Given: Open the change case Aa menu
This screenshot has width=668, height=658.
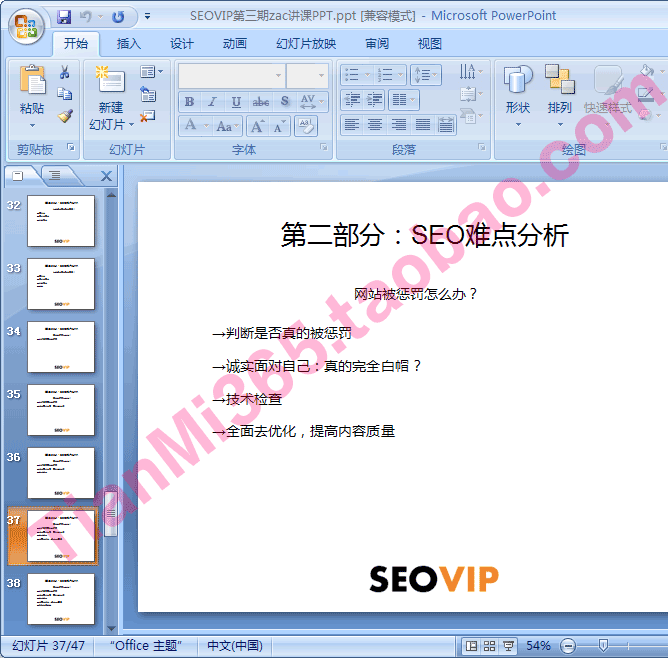Looking at the screenshot, I should click(227, 126).
